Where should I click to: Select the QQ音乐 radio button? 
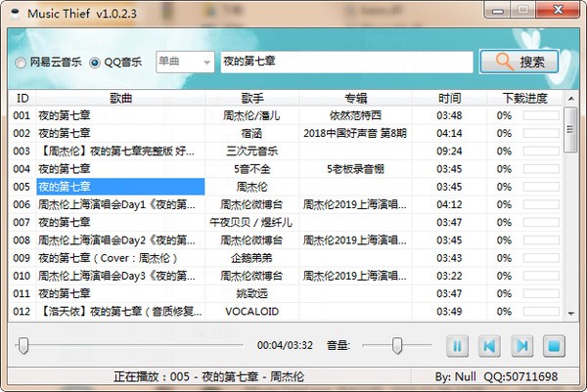coord(95,63)
